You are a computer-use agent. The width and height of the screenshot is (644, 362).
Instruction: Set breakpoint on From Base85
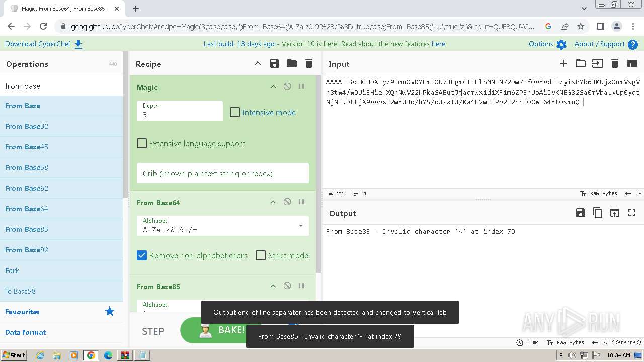[x=301, y=286]
